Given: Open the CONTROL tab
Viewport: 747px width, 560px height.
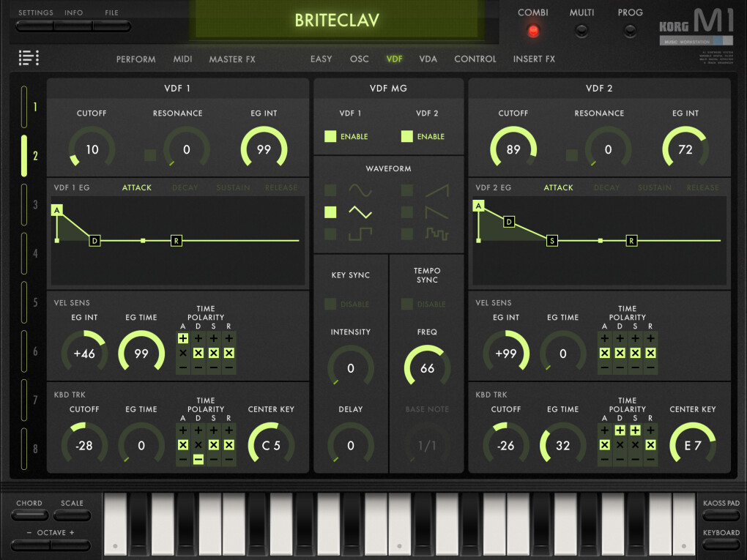Looking at the screenshot, I should [x=475, y=59].
